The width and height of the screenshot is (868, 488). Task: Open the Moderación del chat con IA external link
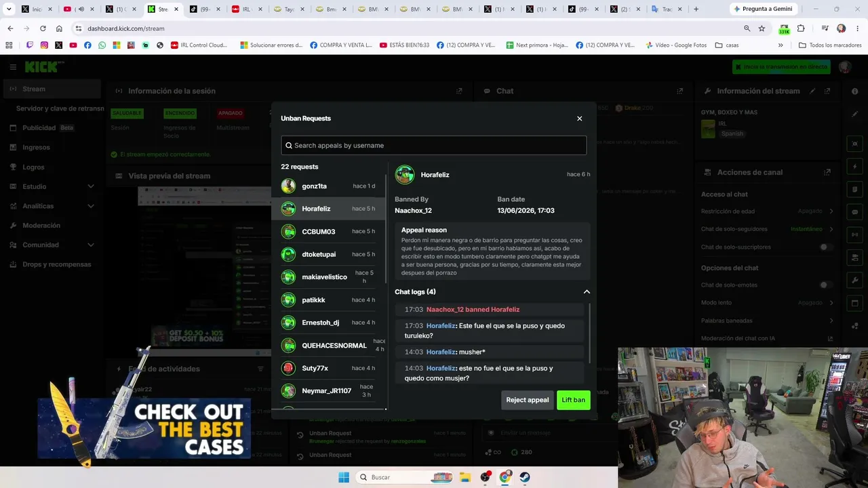(x=830, y=338)
